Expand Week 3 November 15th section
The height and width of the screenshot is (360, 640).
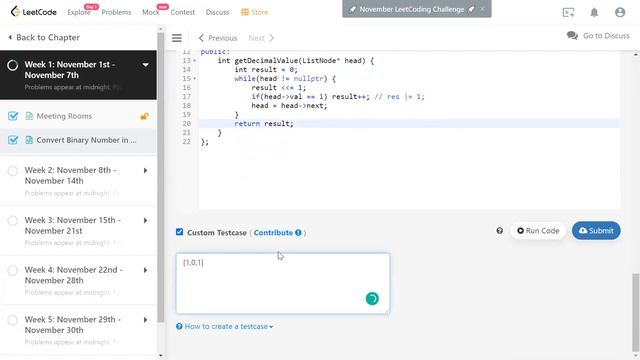coord(145,220)
